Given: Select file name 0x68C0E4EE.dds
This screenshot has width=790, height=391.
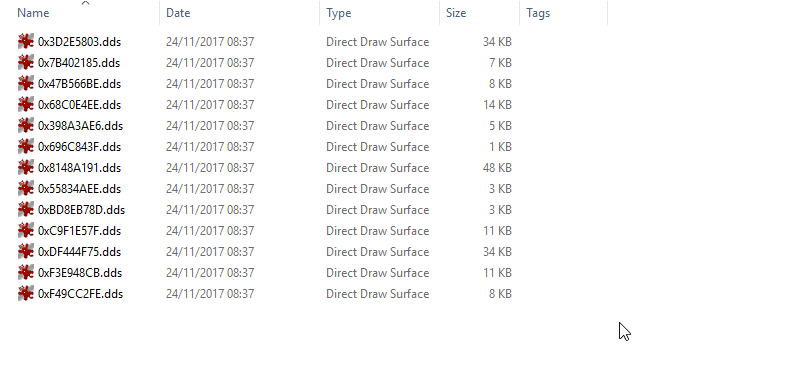Looking at the screenshot, I should pos(80,105).
